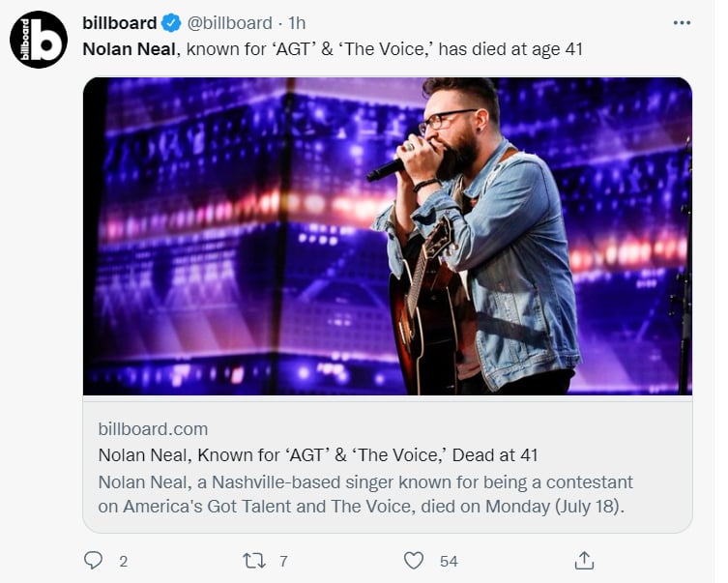Image resolution: width=728 pixels, height=583 pixels.
Task: Like the tweet with the heart icon
Action: point(413,560)
